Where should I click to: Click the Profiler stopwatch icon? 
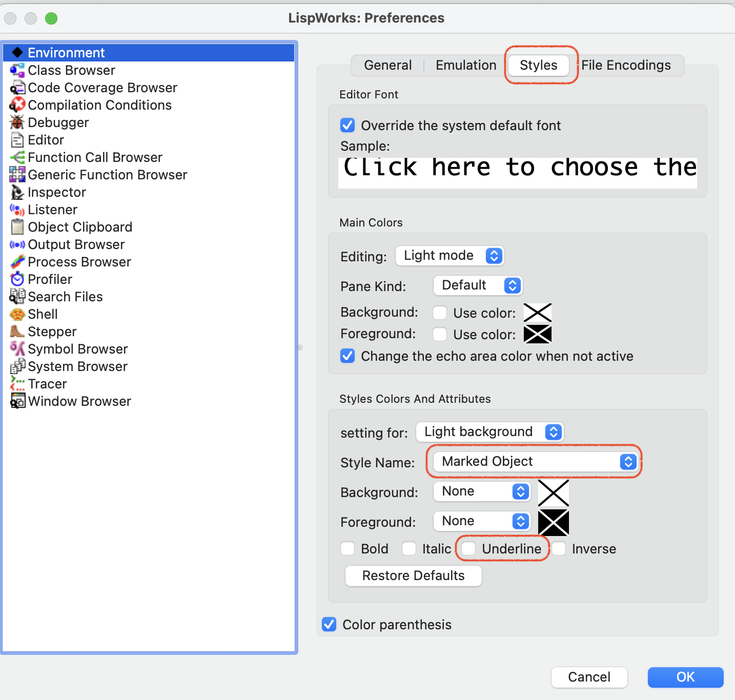point(17,279)
